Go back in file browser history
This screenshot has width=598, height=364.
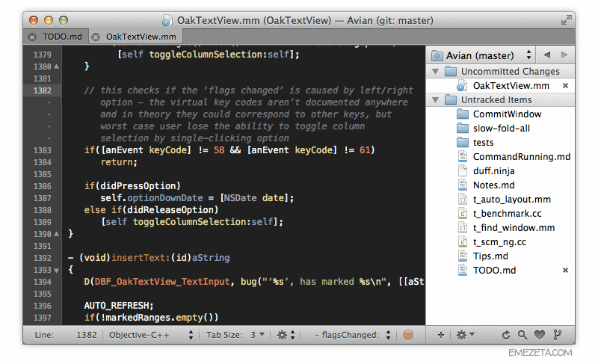pyautogui.click(x=547, y=55)
